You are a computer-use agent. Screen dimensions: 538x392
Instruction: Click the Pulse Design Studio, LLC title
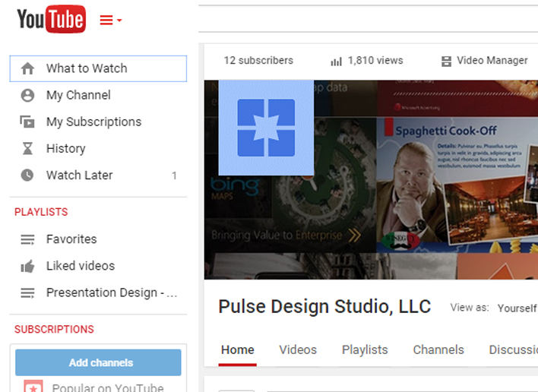pyautogui.click(x=324, y=306)
